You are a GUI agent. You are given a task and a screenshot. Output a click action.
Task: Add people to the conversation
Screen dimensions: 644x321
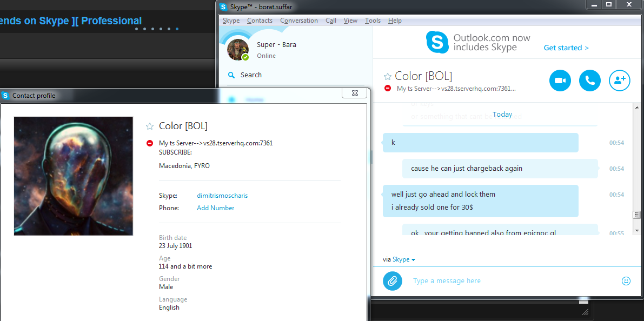click(619, 81)
